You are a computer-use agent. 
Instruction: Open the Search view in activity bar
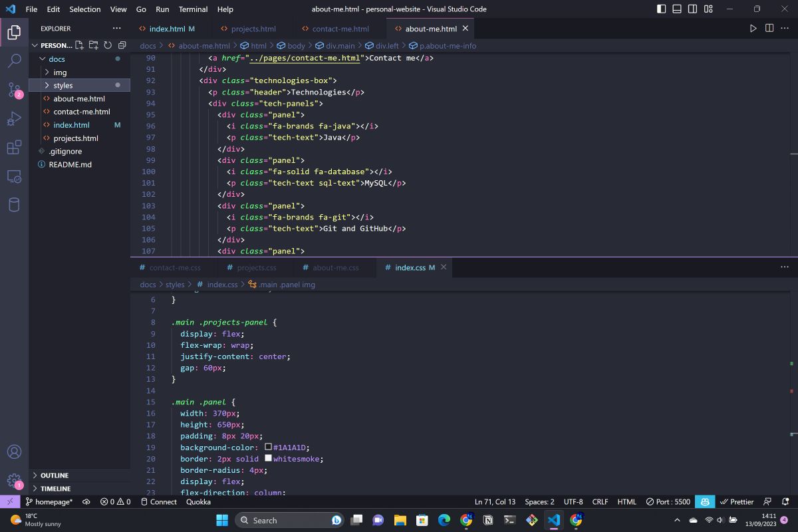[14, 61]
